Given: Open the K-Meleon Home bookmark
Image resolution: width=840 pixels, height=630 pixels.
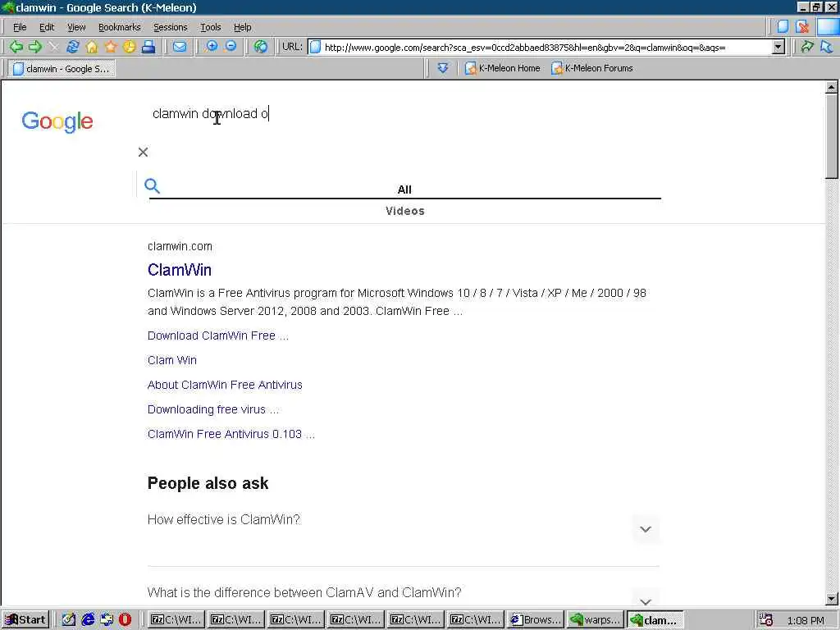Looking at the screenshot, I should point(503,68).
